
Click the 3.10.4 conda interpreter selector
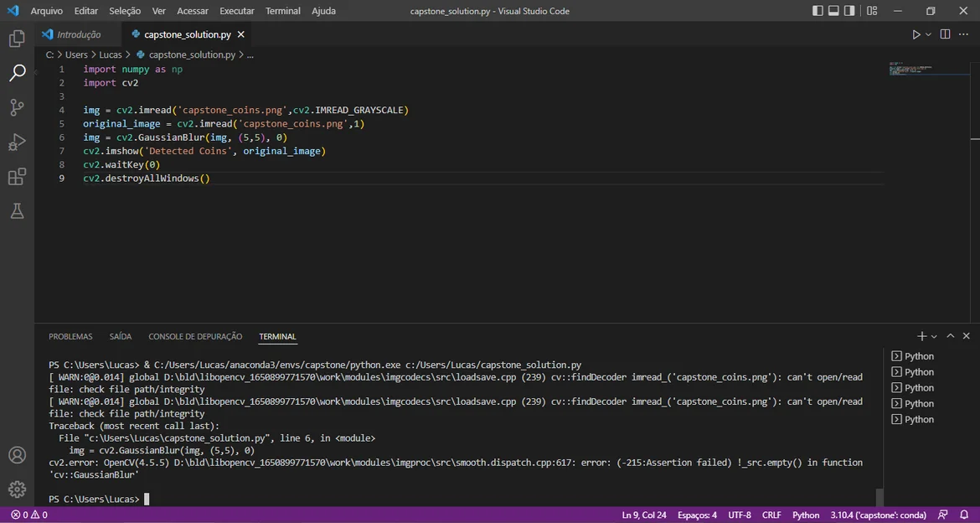point(879,515)
